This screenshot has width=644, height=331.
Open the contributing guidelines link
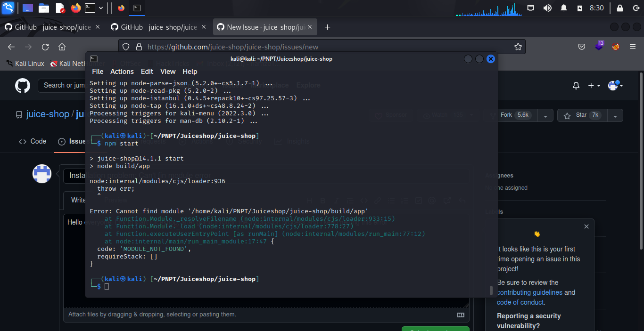click(530, 292)
